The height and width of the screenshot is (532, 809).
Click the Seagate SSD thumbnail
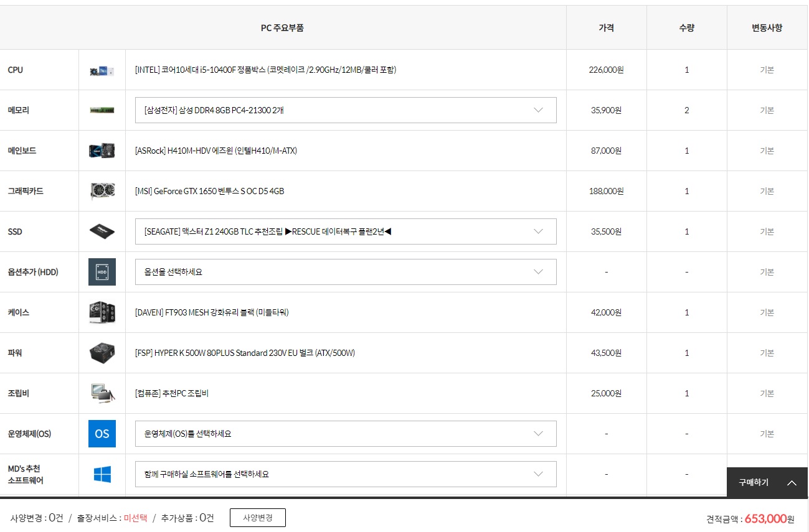(102, 231)
